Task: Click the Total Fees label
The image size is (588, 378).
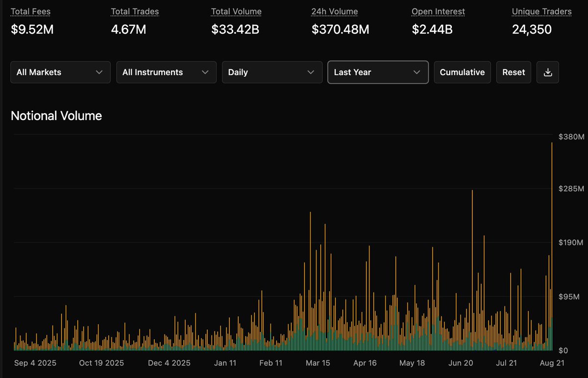Action: (31, 11)
